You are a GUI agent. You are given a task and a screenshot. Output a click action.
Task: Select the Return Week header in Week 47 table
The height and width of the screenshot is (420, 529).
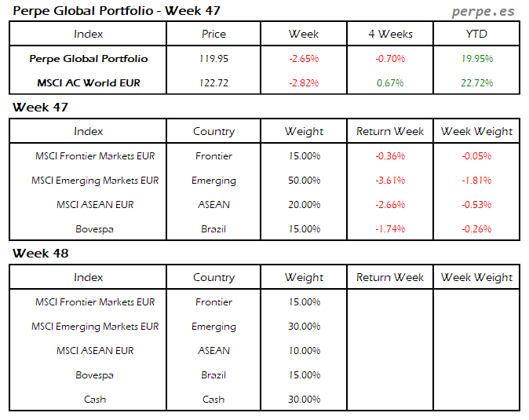(390, 131)
